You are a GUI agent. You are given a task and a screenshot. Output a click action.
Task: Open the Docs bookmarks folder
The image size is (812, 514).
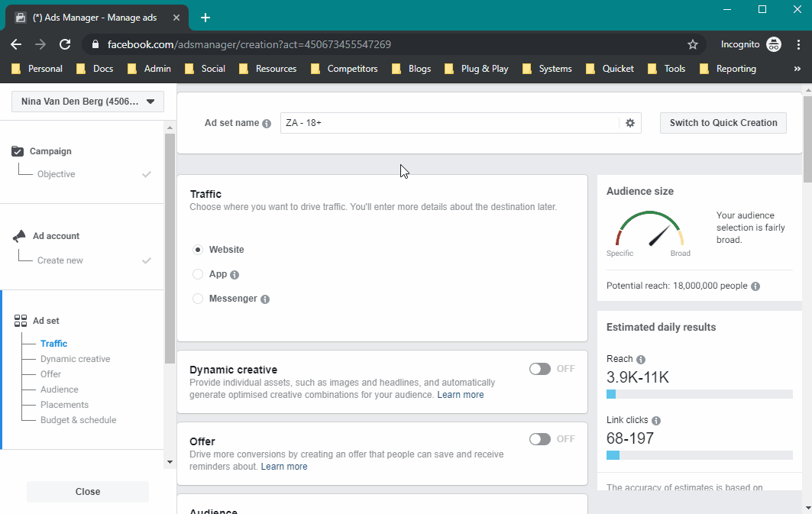click(x=95, y=68)
